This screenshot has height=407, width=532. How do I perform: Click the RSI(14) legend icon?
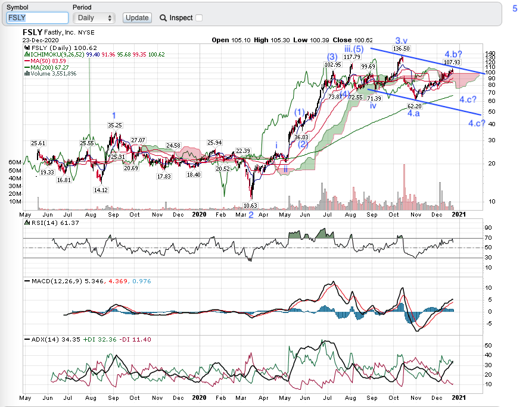26,223
